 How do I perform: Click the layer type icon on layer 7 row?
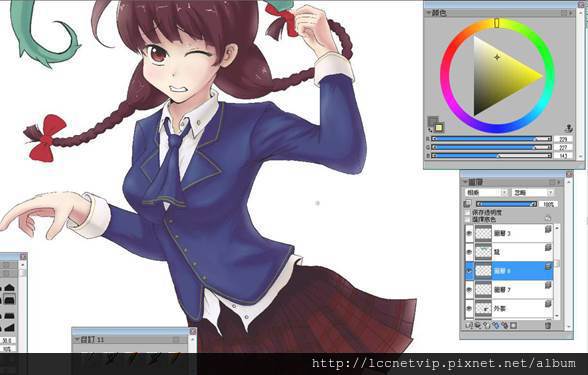point(548,285)
